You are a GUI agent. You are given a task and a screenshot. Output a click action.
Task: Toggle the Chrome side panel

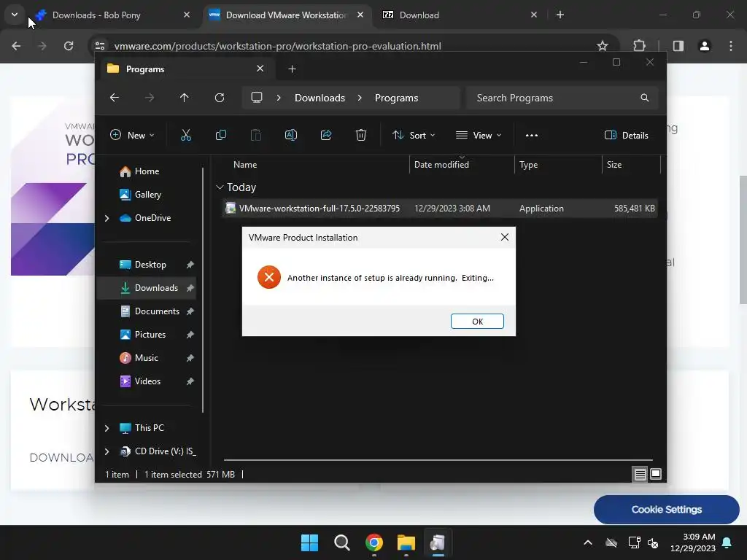[x=678, y=46]
